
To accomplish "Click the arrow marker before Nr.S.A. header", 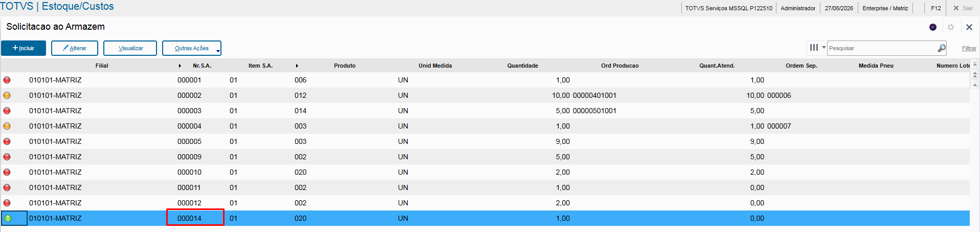I will point(180,66).
